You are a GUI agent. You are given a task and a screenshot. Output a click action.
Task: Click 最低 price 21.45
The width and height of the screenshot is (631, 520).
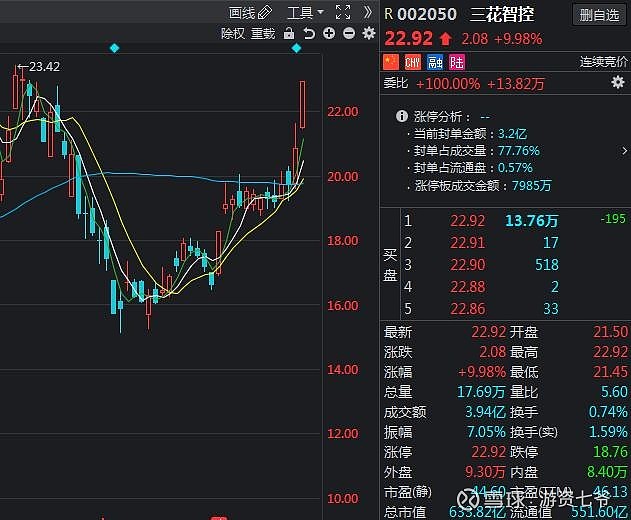610,372
